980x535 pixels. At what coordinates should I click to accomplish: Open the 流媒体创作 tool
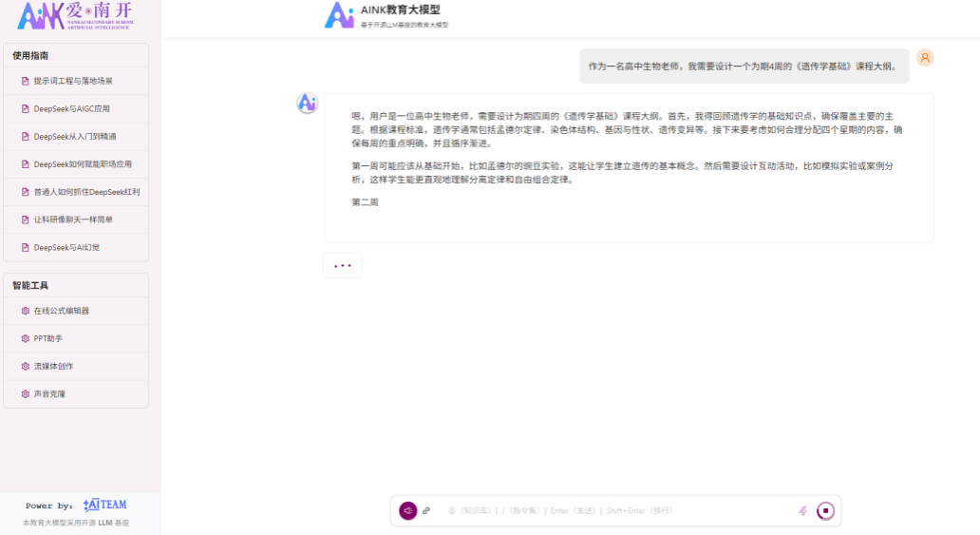53,366
